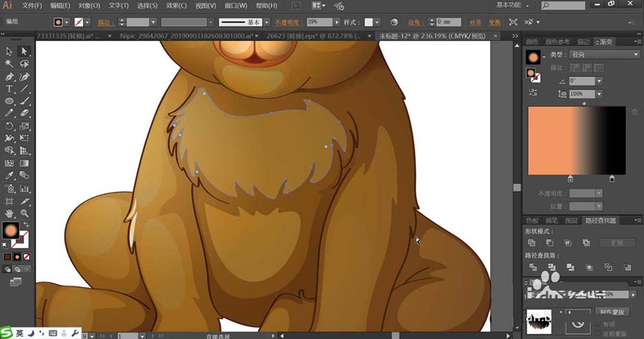Open Gradient panel flyout menu
Viewport: 644px width, 339px height.
point(637,42)
